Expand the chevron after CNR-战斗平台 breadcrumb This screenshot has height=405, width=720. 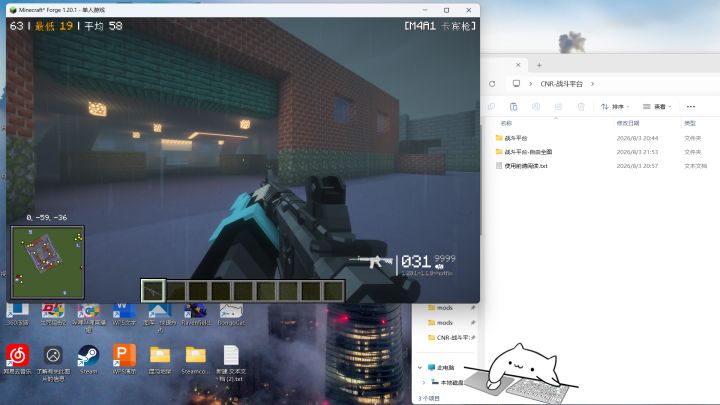pos(592,84)
